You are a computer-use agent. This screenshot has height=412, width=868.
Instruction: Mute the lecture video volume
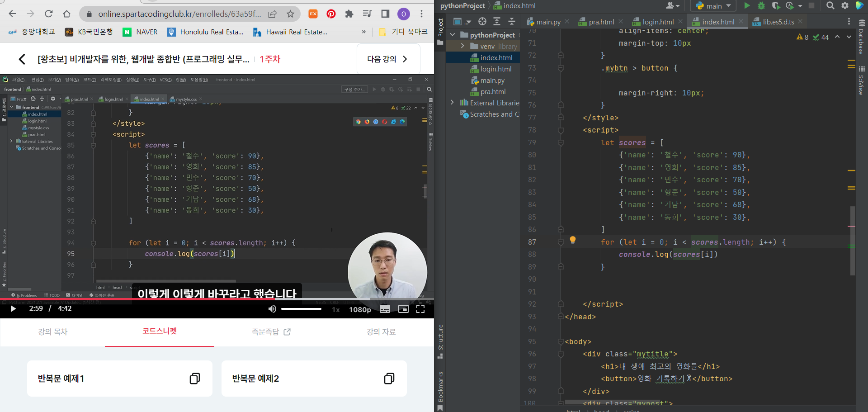[x=272, y=309]
